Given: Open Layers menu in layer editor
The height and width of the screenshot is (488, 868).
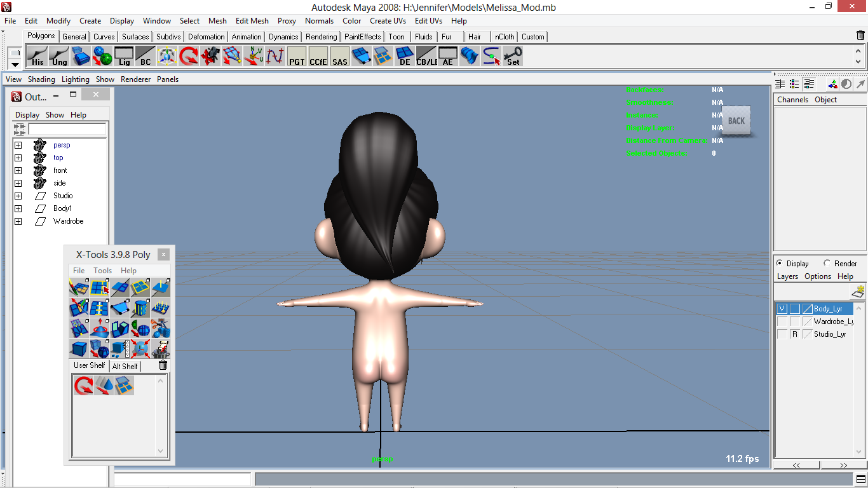Looking at the screenshot, I should click(787, 276).
